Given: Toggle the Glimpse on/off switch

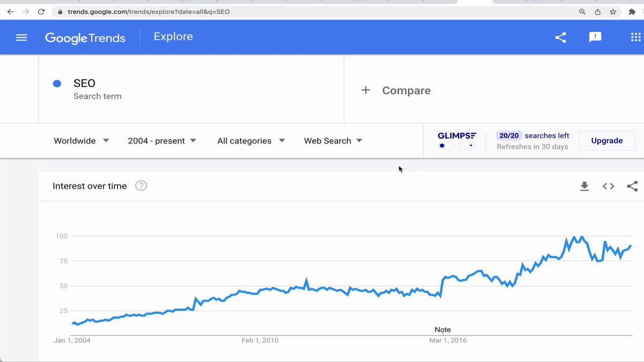Looking at the screenshot, I should tap(446, 146).
